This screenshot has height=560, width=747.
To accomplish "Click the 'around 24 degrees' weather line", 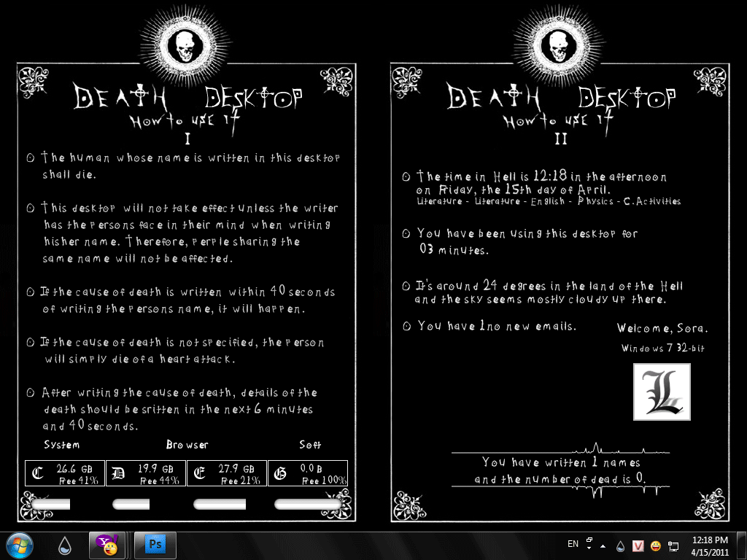I will 549,286.
